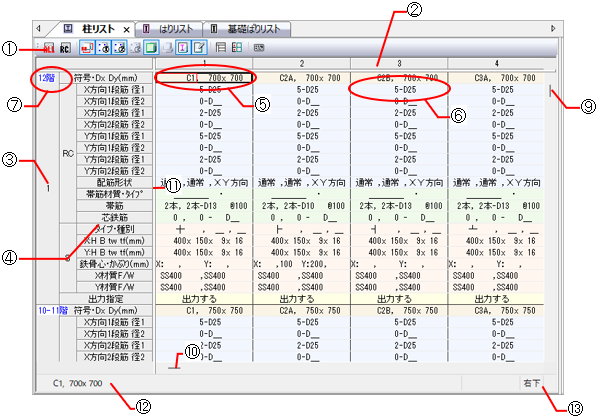
Task: Click the red ALL toolbar icon
Action: [x=48, y=48]
